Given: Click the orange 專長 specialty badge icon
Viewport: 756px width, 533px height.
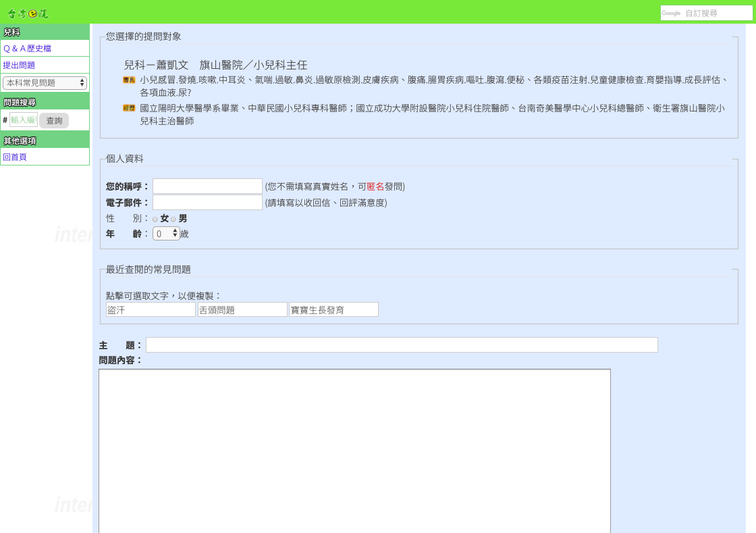Looking at the screenshot, I should 129,80.
